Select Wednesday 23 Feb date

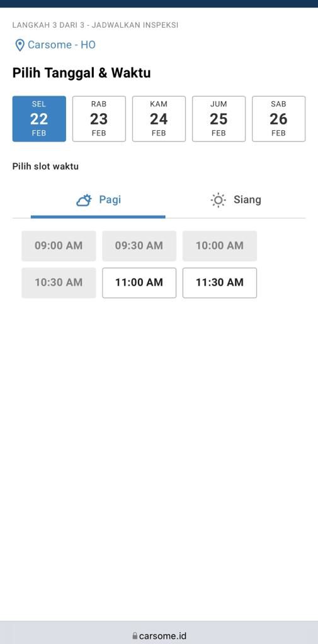(99, 119)
